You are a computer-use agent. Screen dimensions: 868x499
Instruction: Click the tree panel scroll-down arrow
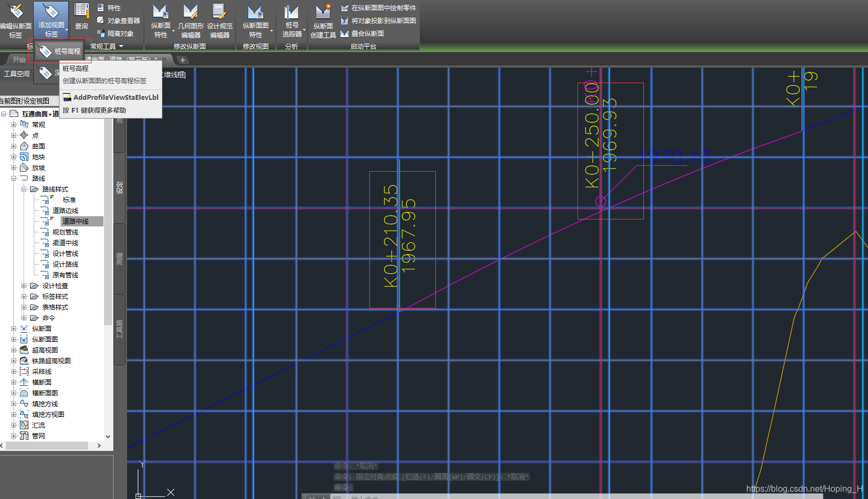click(x=108, y=437)
